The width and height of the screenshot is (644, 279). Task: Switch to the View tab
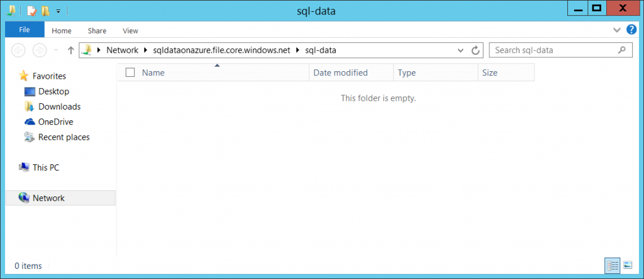tap(130, 30)
